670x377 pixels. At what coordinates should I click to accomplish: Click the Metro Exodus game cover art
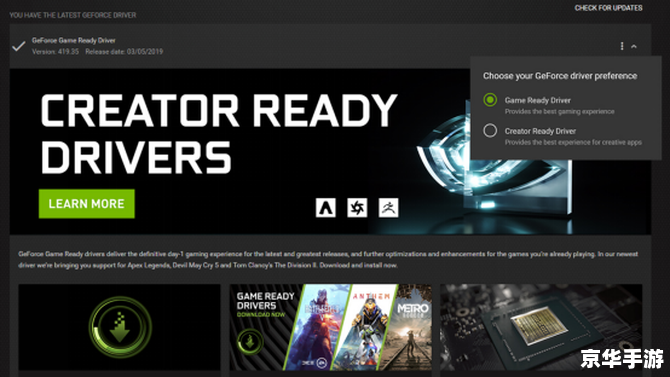pos(408,327)
